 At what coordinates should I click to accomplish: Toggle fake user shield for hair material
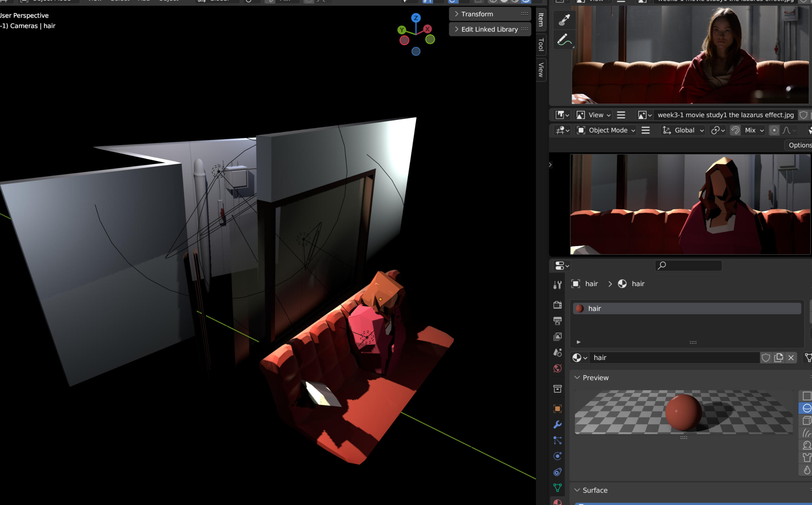tap(766, 358)
